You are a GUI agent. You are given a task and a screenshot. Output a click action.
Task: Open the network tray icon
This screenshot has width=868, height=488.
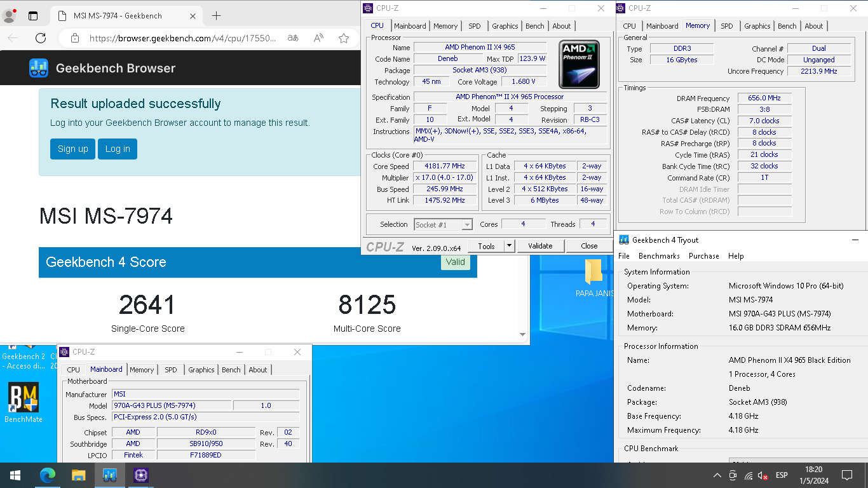tap(749, 475)
